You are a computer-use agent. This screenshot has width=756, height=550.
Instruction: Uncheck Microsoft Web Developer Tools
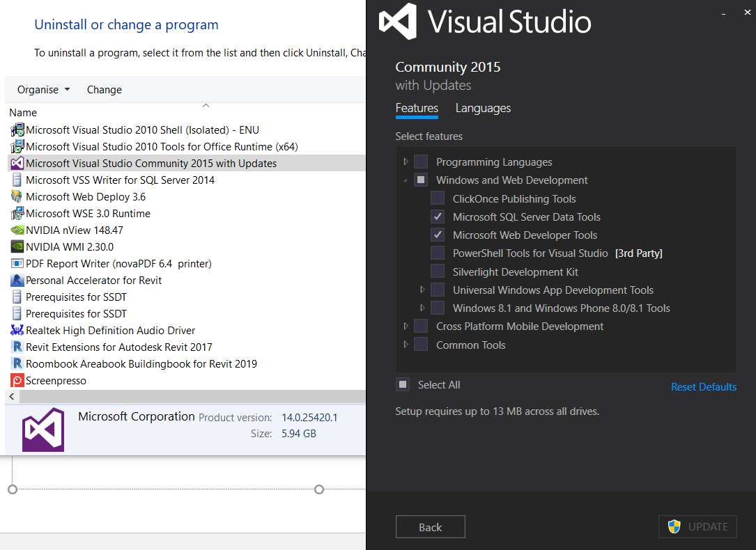[438, 235]
